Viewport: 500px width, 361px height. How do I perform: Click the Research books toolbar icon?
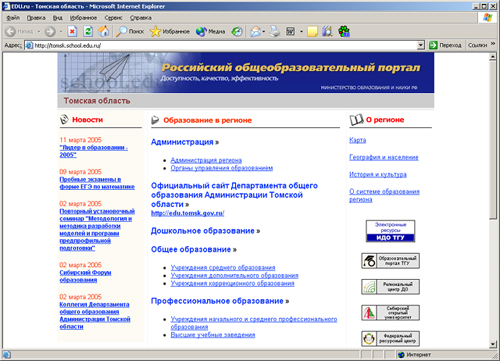[x=328, y=31]
